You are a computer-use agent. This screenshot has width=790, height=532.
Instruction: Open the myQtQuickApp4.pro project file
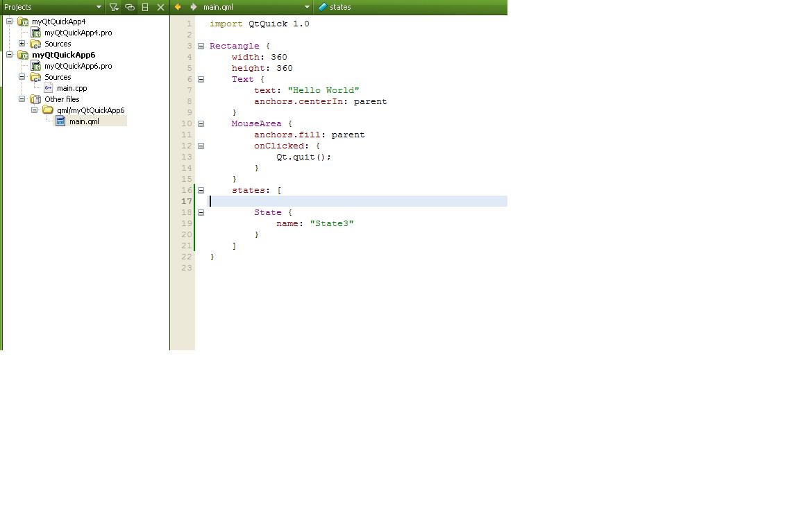pos(78,33)
